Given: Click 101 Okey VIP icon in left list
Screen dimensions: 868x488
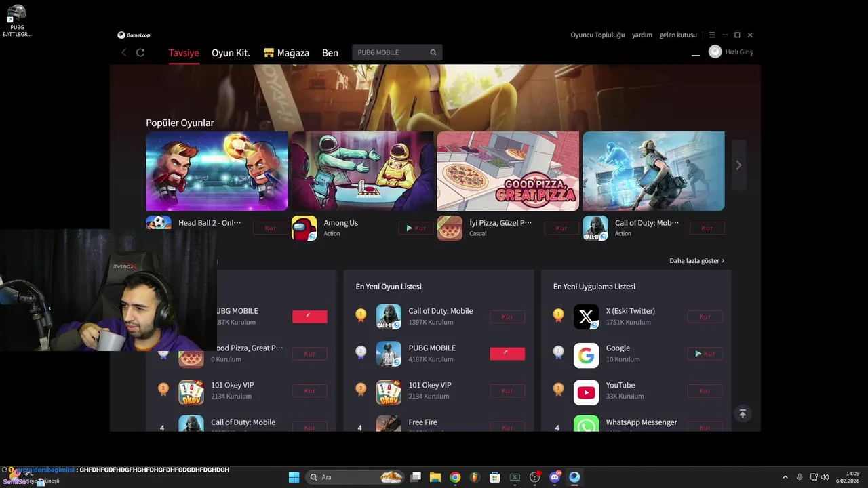Looking at the screenshot, I should 191,391.
